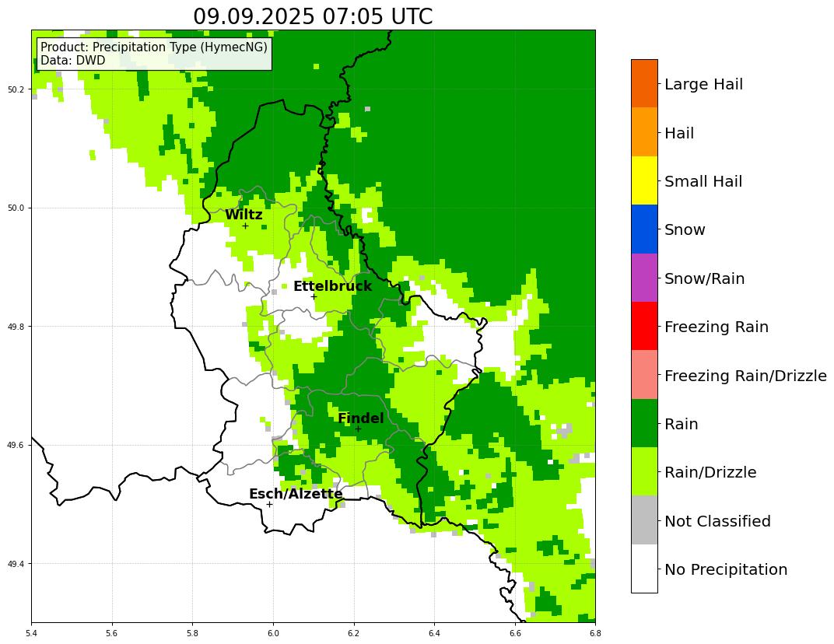Image resolution: width=834 pixels, height=644 pixels.
Task: Click the 5.4 longitude tick label
Action: coord(31,633)
